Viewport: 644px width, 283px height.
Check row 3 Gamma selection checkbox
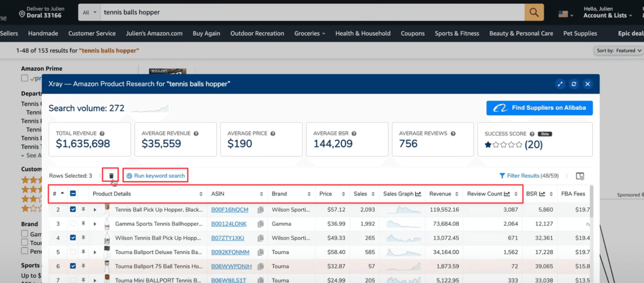pos(73,224)
